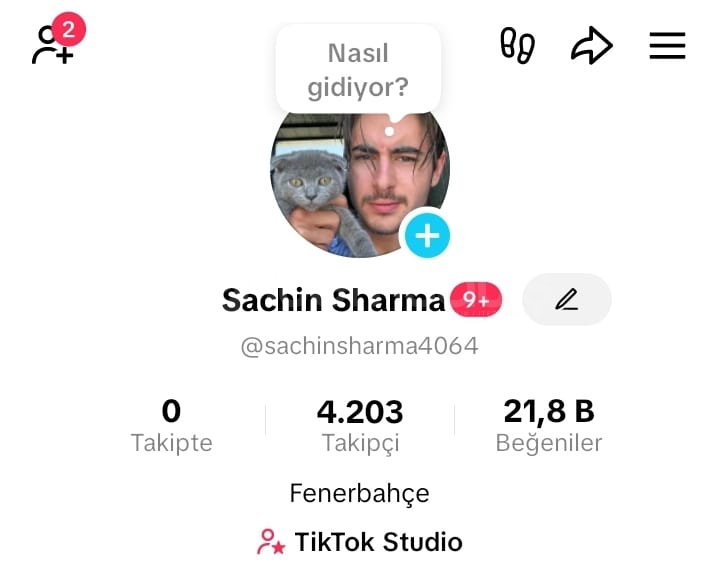Open the add friends icon

pyautogui.click(x=52, y=45)
